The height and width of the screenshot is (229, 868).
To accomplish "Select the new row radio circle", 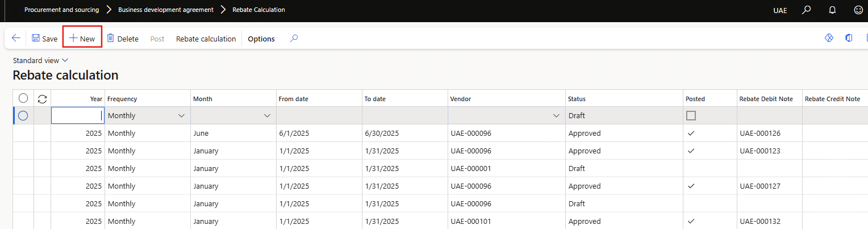I will point(23,115).
